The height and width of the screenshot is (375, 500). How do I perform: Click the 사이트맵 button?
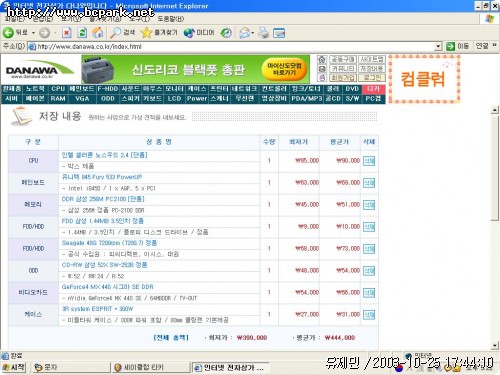point(372,60)
